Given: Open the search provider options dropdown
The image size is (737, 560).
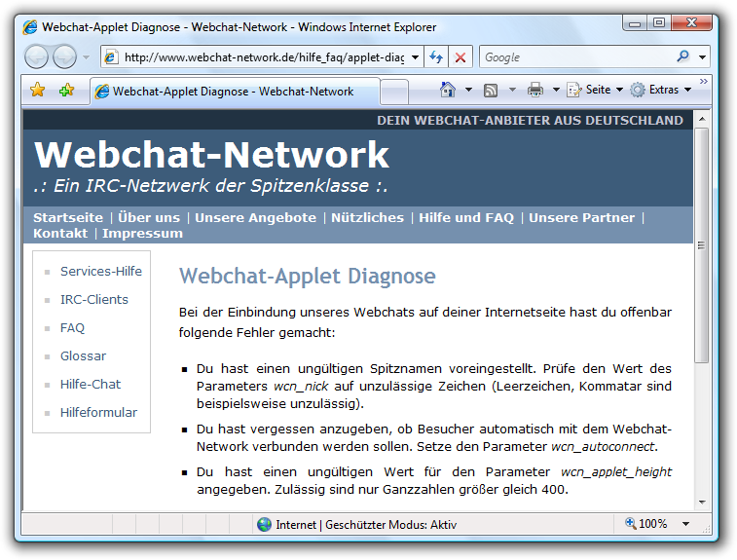Looking at the screenshot, I should (702, 57).
